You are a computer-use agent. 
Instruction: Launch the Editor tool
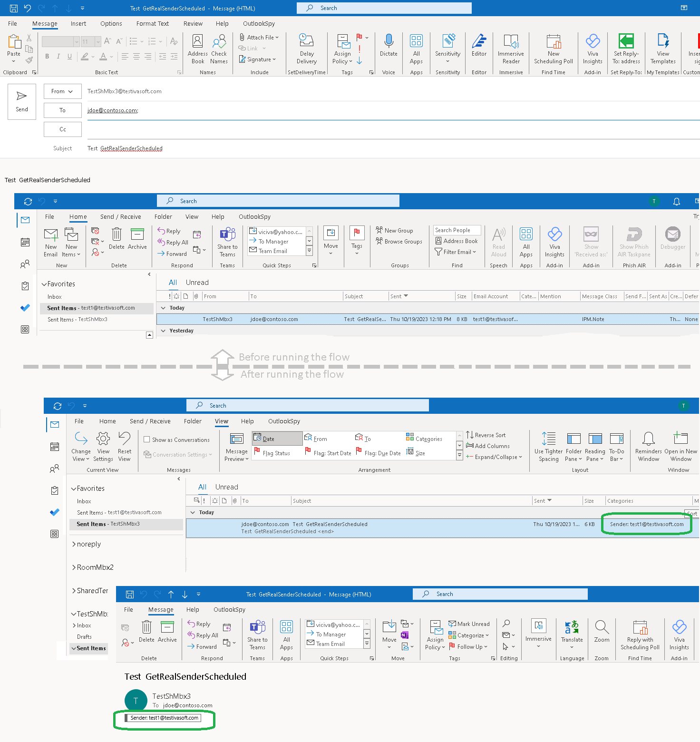click(479, 45)
